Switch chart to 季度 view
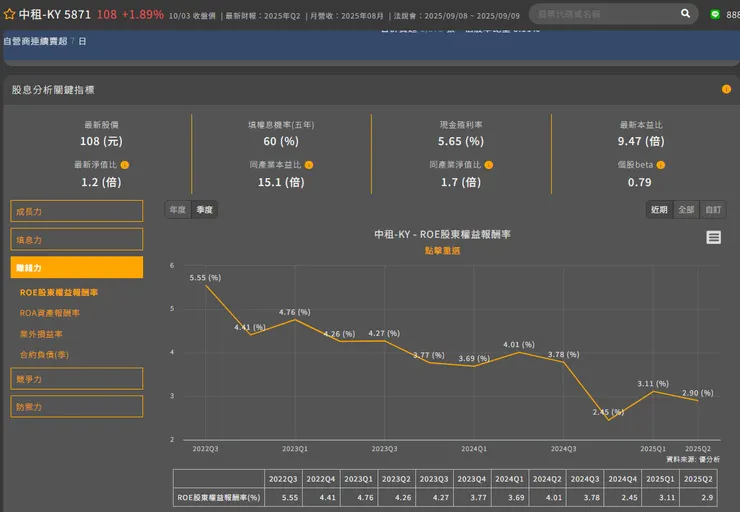This screenshot has width=740, height=512. pos(204,210)
